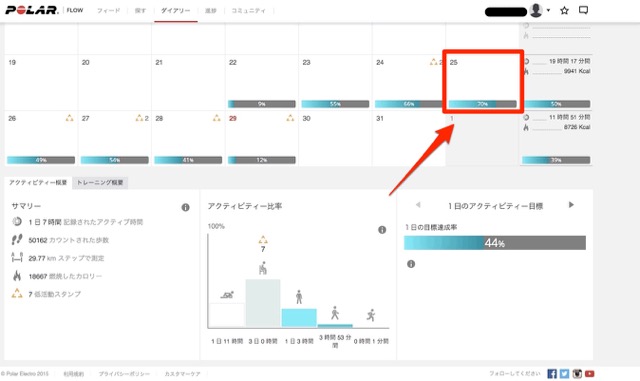Viewport: 640px width, 381px height.
Task: Click the summary panel info icon
Action: click(185, 207)
